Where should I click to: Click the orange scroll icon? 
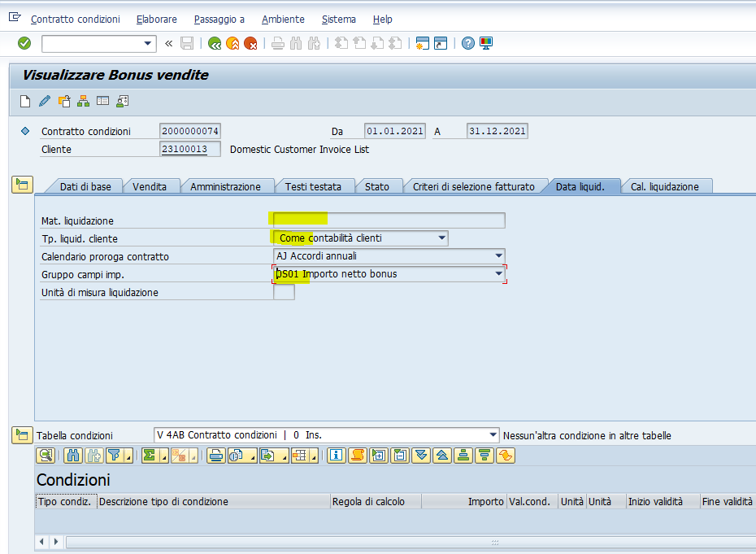(358, 456)
